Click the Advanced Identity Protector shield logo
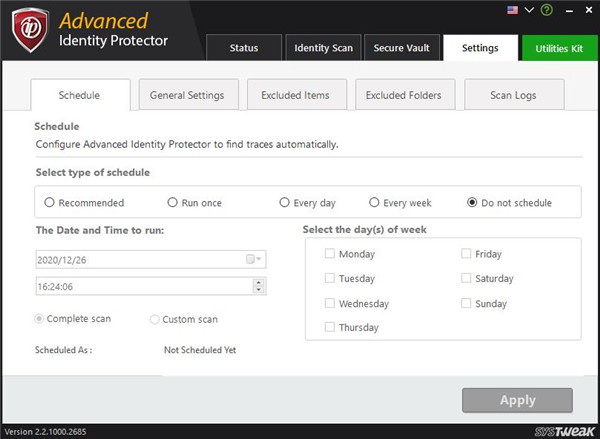The image size is (600, 439). pos(30,29)
